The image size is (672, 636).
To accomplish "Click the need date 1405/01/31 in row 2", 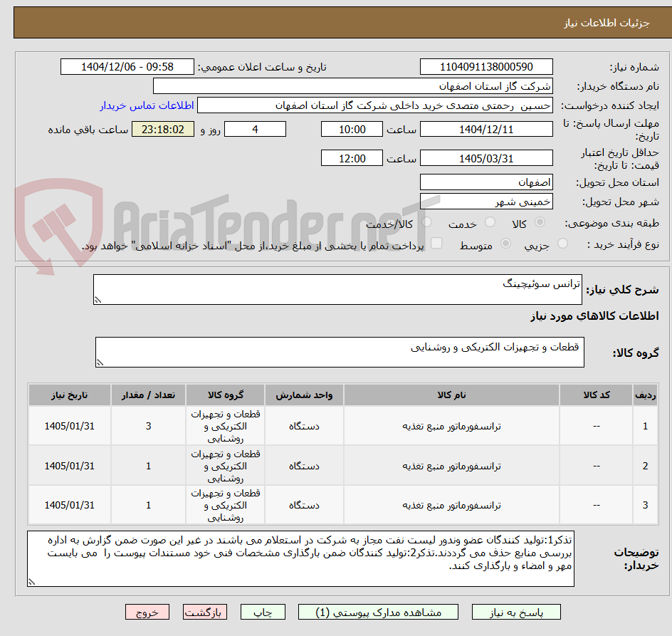I will pos(70,466).
